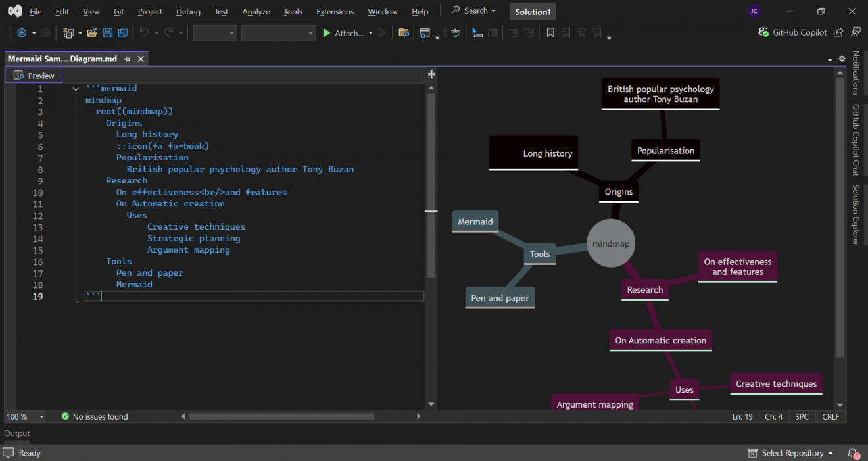Click the Creative techniques diagram node
This screenshot has width=868, height=461.
tap(776, 384)
